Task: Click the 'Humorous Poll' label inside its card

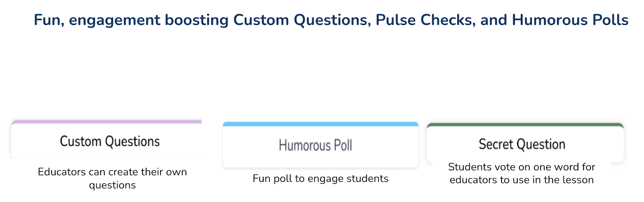Action: 315,145
